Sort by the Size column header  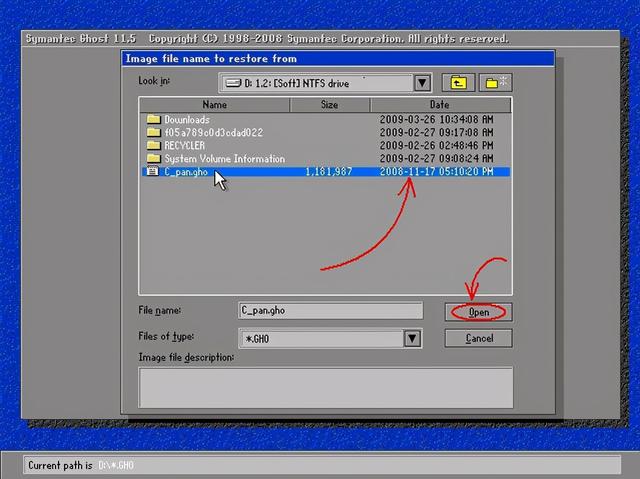pyautogui.click(x=329, y=105)
